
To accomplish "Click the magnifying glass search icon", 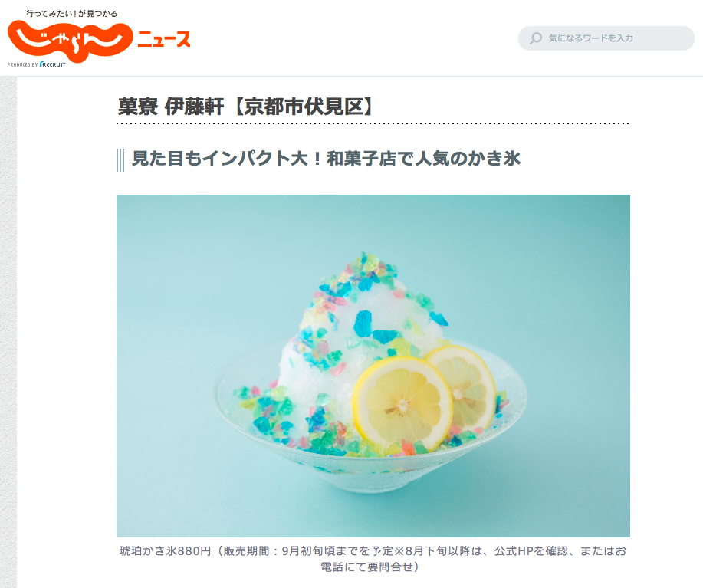I will pos(536,38).
